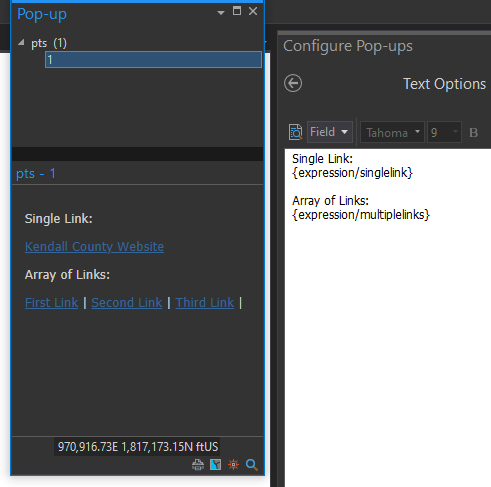The width and height of the screenshot is (491, 487).
Task: Open the Pop-up pane options arrow
Action: coord(221,13)
